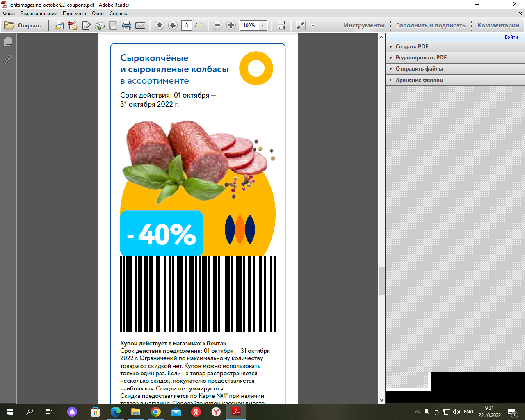Expand the Редактировать PDF section
The width and height of the screenshot is (525, 420).
pos(455,58)
